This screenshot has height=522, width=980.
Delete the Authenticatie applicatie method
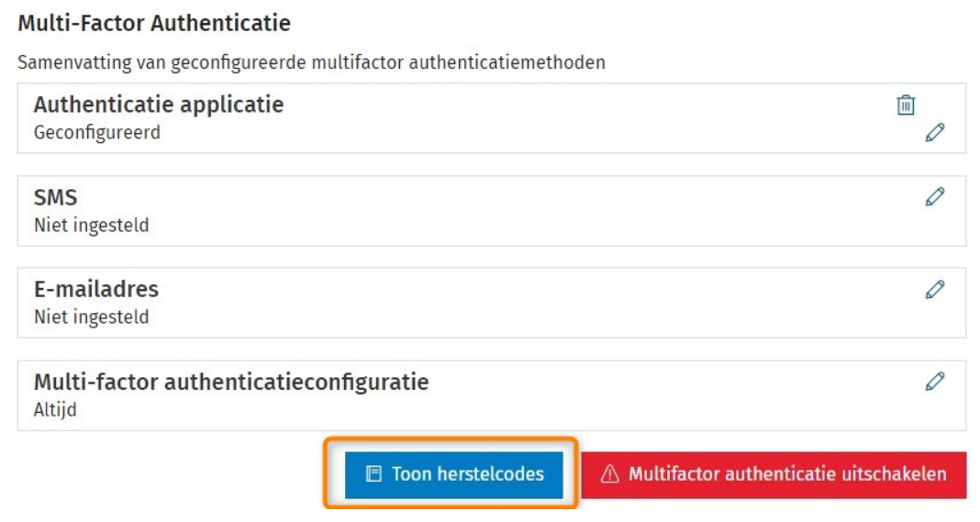tap(906, 106)
